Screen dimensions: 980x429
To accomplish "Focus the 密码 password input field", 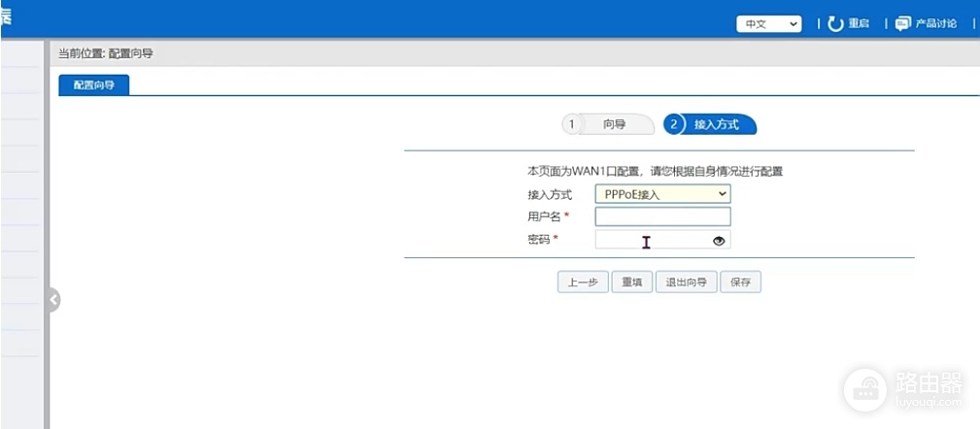I will coord(662,239).
